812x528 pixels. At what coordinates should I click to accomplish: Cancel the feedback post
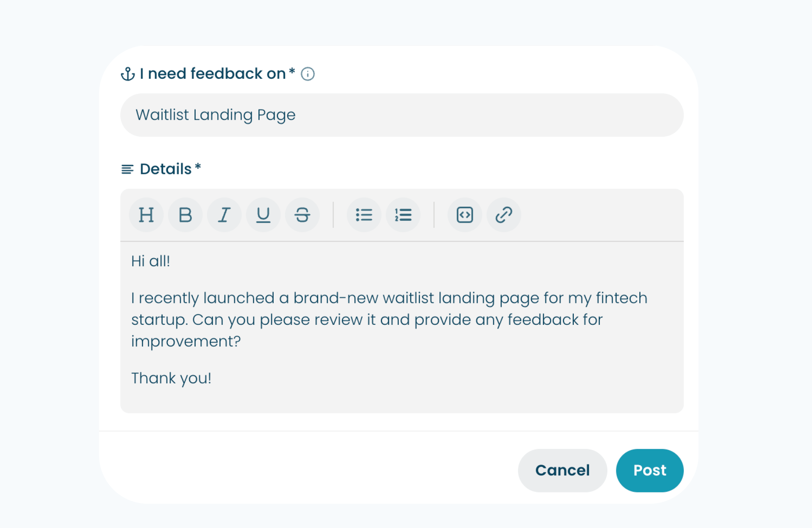(x=562, y=470)
